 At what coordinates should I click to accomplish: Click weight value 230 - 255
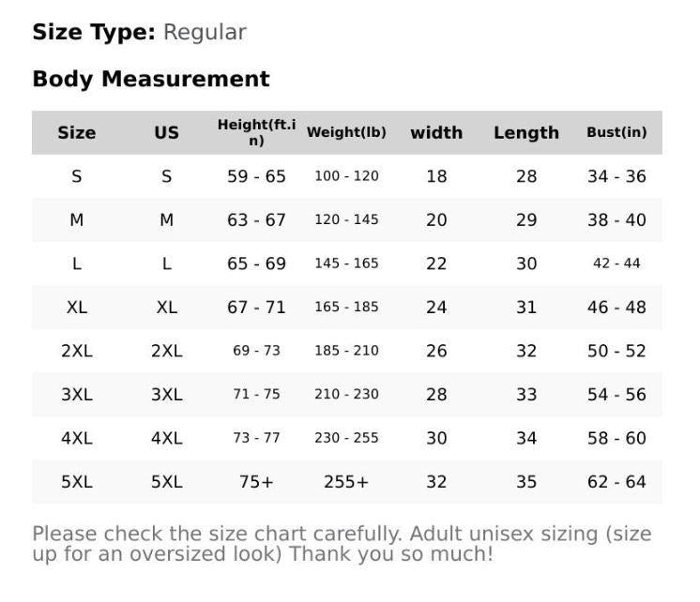tap(346, 438)
